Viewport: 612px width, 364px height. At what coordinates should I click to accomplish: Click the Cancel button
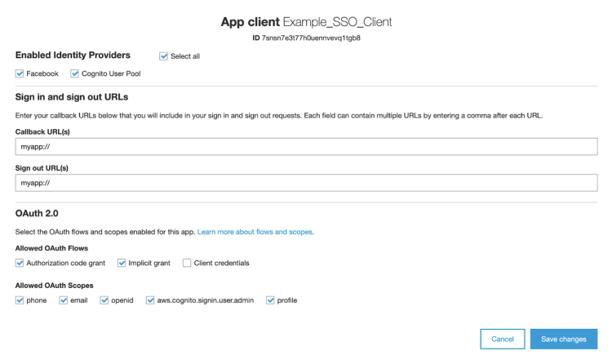[x=503, y=339]
